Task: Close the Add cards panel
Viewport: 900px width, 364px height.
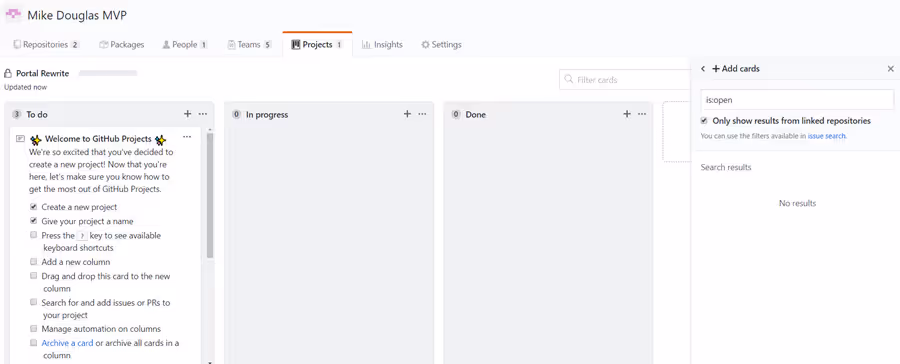Action: click(x=891, y=69)
